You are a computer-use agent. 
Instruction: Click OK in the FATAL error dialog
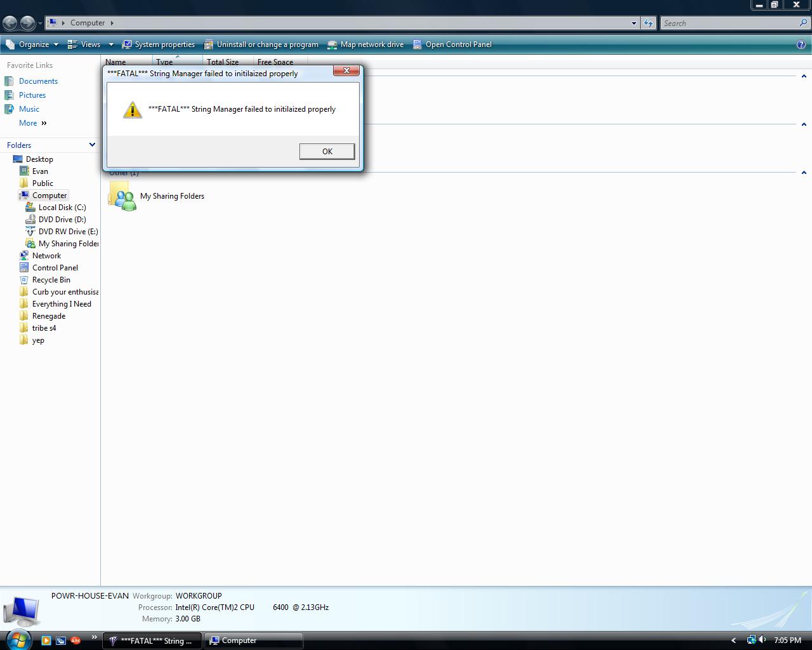tap(327, 151)
